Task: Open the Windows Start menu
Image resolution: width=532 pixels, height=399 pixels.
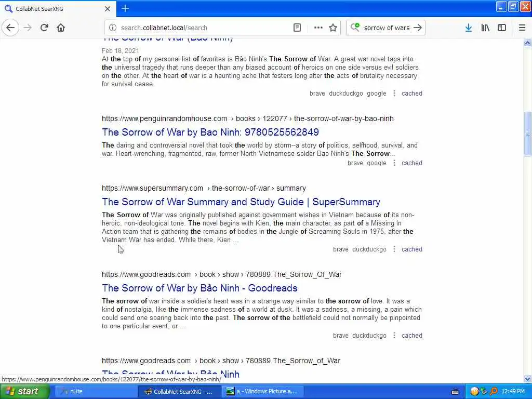Action: coord(24,391)
